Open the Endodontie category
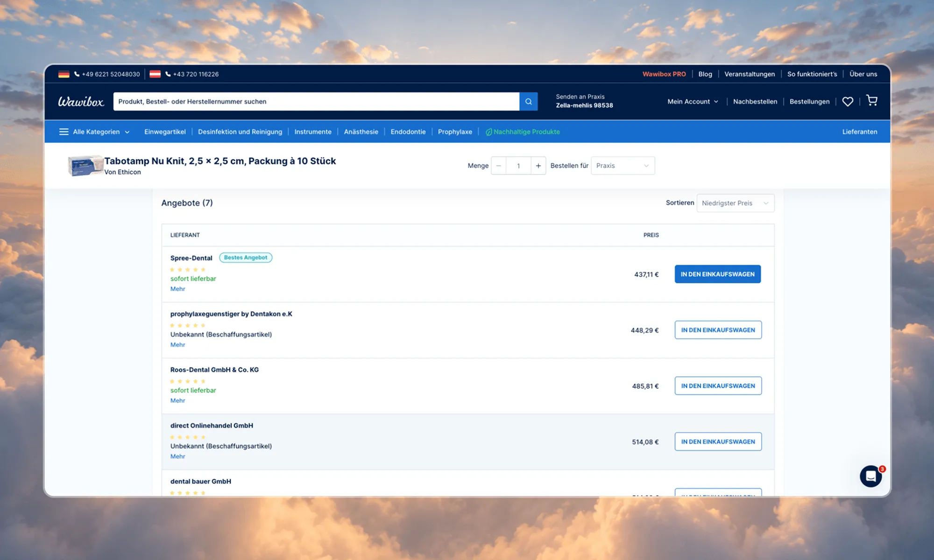This screenshot has height=560, width=934. pos(408,132)
